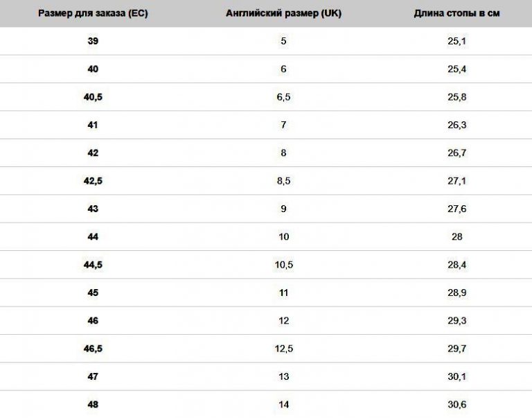Select UK size 14 cell
Image resolution: width=532 pixels, height=418 pixels.
point(283,404)
